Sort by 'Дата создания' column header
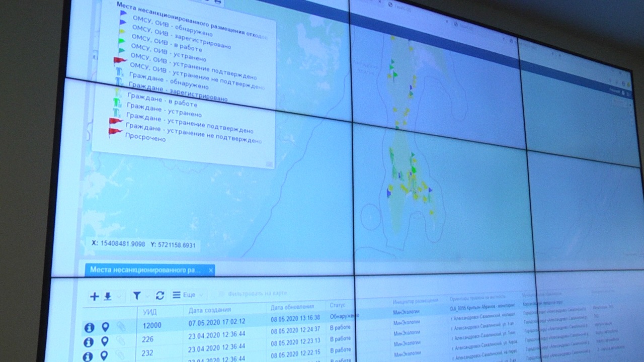Image resolution: width=644 pixels, height=362 pixels. (209, 310)
